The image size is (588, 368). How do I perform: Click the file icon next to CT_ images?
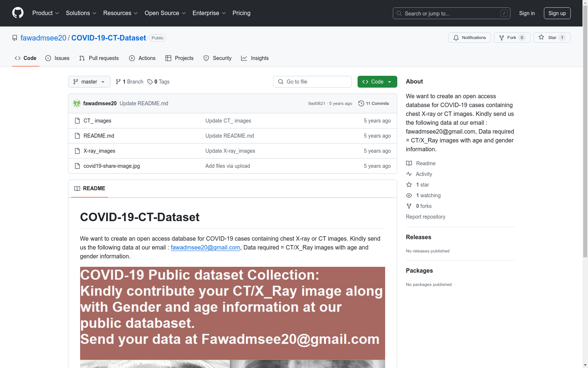(x=77, y=121)
